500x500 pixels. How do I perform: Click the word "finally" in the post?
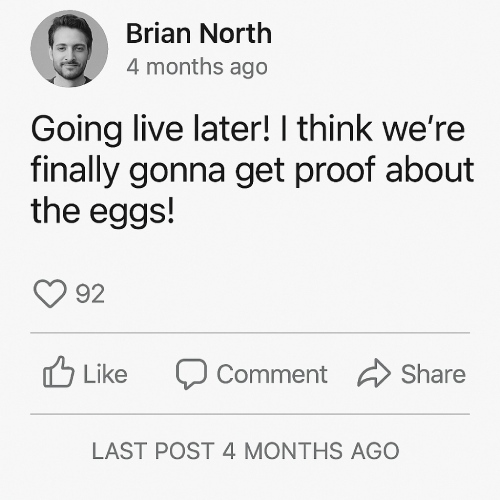pos(75,171)
